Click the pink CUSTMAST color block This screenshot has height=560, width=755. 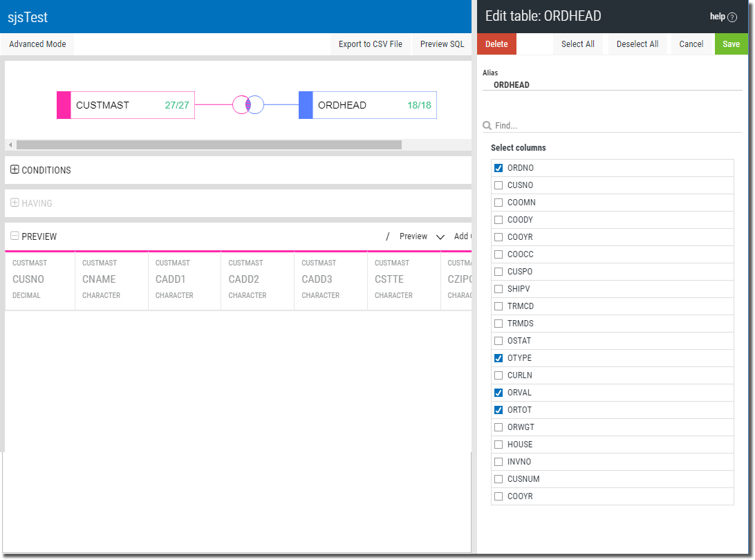pos(64,105)
